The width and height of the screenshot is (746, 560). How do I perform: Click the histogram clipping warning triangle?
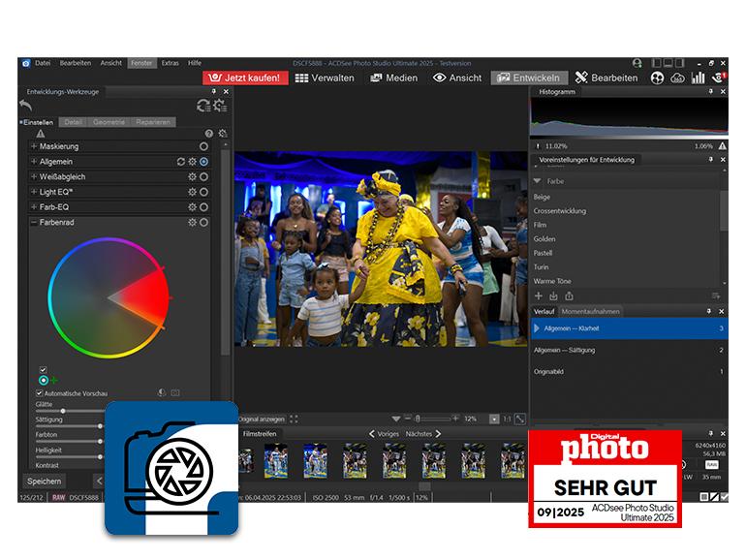tap(722, 146)
